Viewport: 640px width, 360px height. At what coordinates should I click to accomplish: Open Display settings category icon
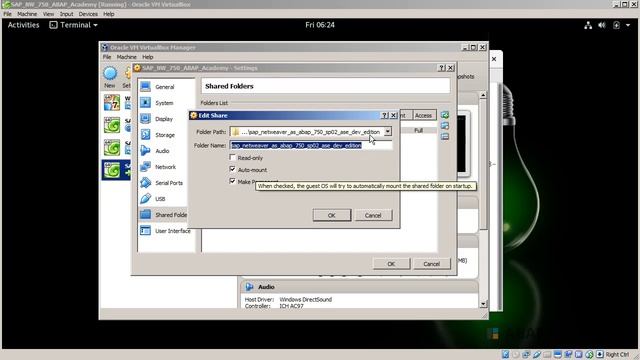point(145,118)
